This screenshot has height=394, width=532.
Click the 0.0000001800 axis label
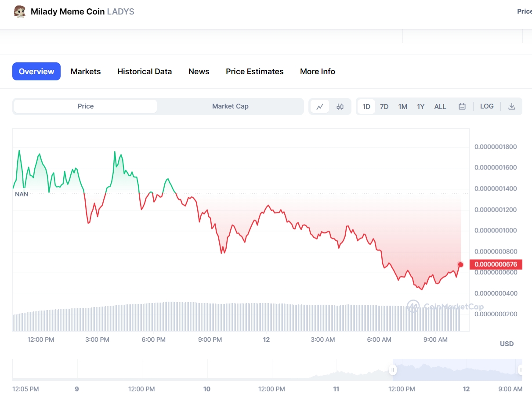(x=496, y=146)
